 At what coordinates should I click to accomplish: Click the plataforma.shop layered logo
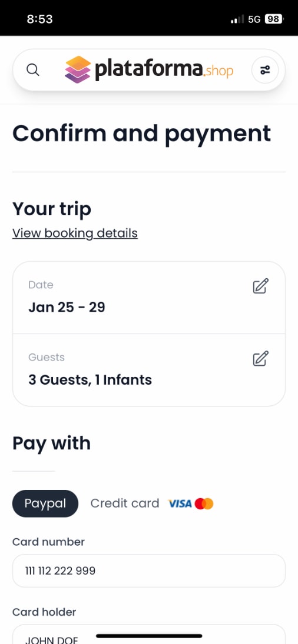pyautogui.click(x=78, y=69)
